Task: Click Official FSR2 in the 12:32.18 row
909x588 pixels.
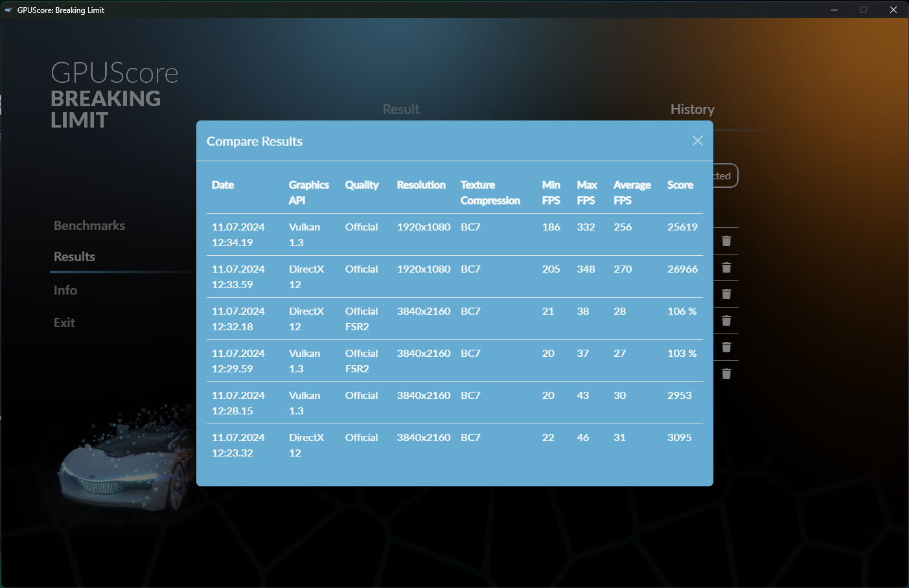Action: pos(362,319)
